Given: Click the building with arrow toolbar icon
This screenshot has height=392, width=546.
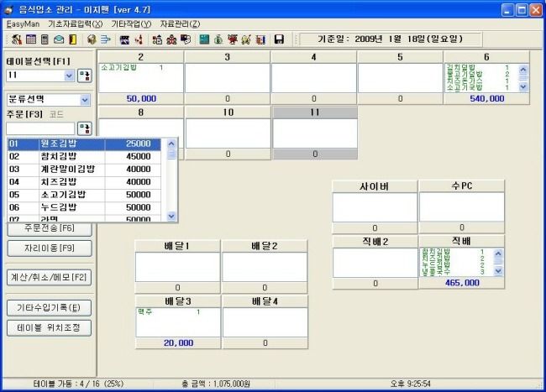Looking at the screenshot, I should [157, 39].
